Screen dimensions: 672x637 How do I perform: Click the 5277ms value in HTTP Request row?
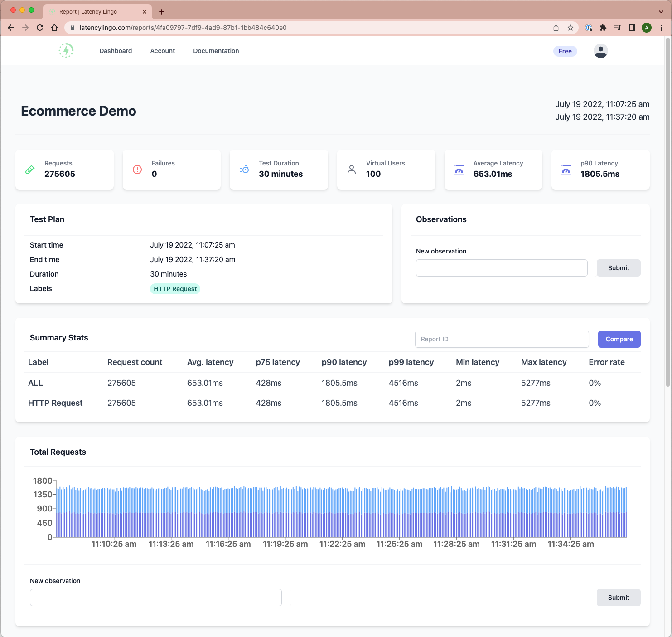click(536, 403)
